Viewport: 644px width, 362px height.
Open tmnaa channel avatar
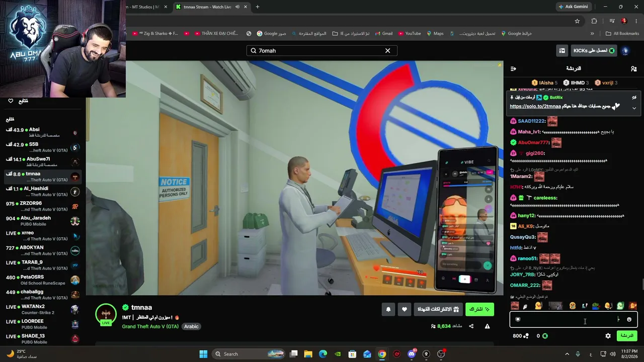click(x=106, y=314)
